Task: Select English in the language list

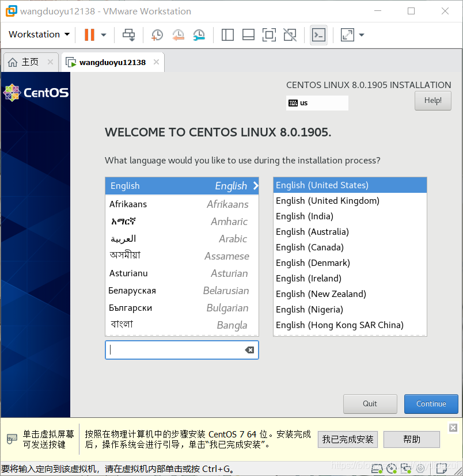Action: pyautogui.click(x=182, y=186)
